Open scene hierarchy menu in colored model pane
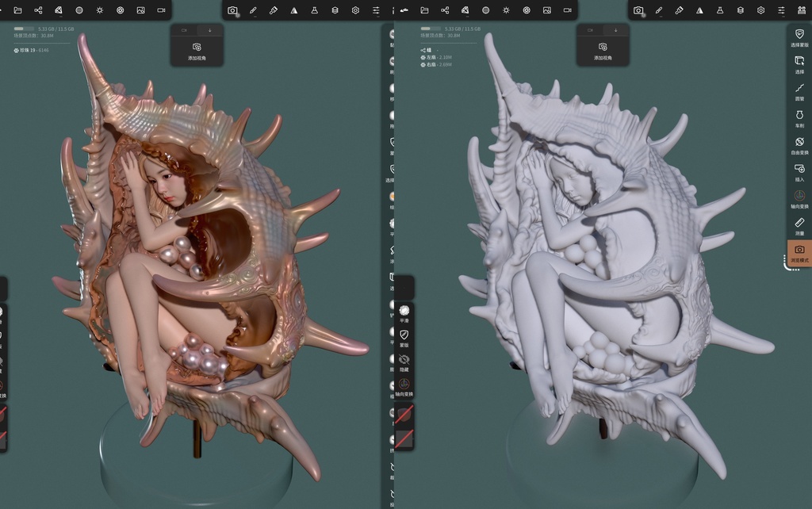The width and height of the screenshot is (812, 509). tap(38, 10)
